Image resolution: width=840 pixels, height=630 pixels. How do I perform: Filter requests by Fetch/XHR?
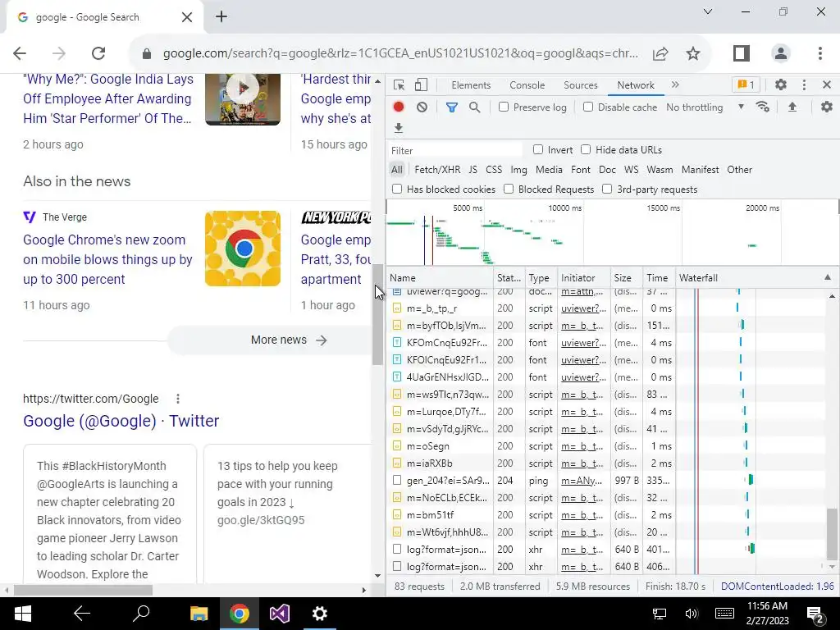point(437,170)
